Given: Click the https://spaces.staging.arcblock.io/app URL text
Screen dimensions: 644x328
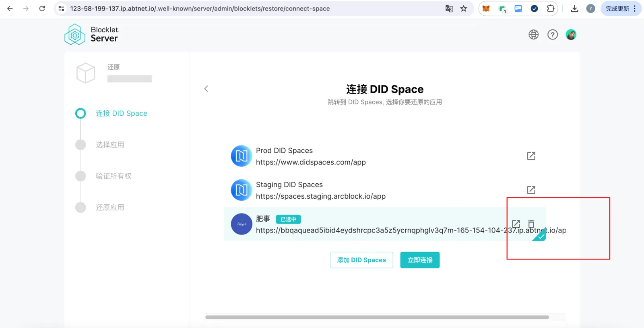Looking at the screenshot, I should (321, 196).
